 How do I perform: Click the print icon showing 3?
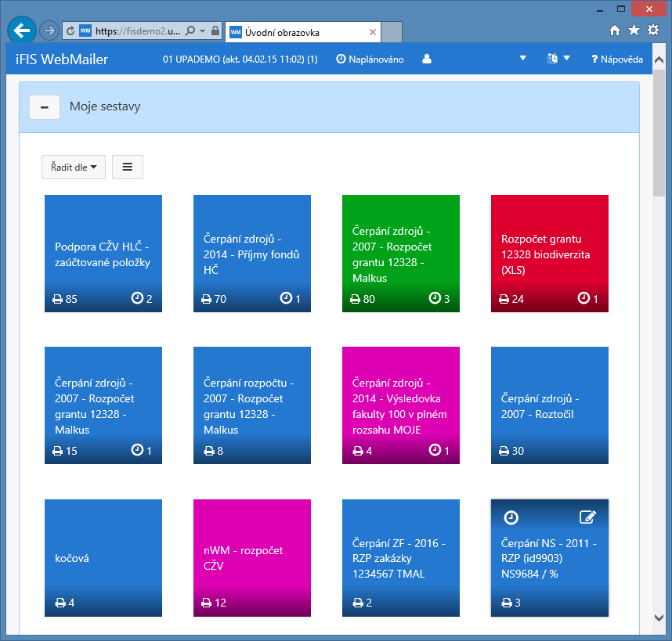coord(507,603)
